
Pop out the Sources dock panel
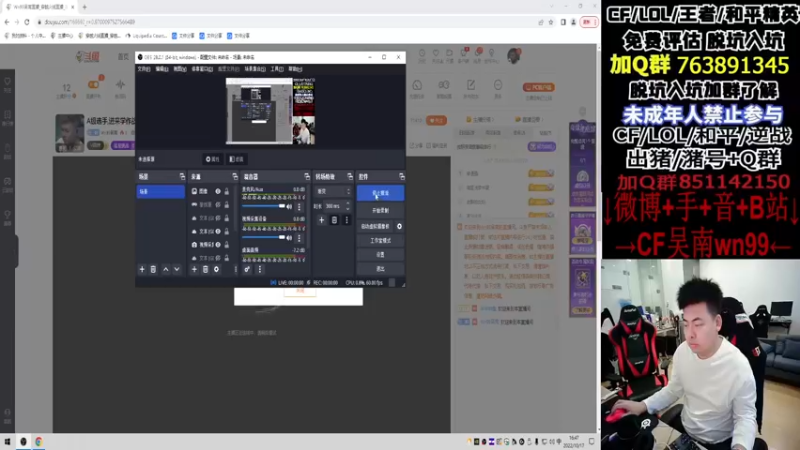(x=235, y=177)
